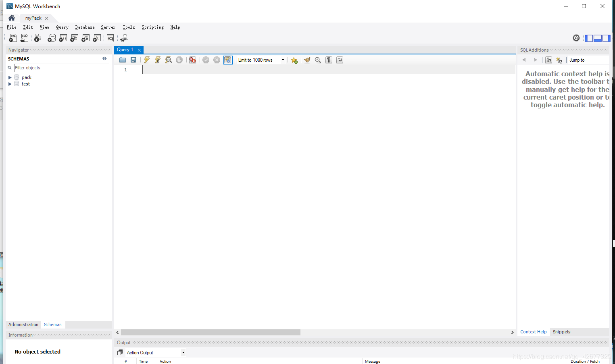Click the Jump to topic field
615x364 pixels.
pos(588,60)
